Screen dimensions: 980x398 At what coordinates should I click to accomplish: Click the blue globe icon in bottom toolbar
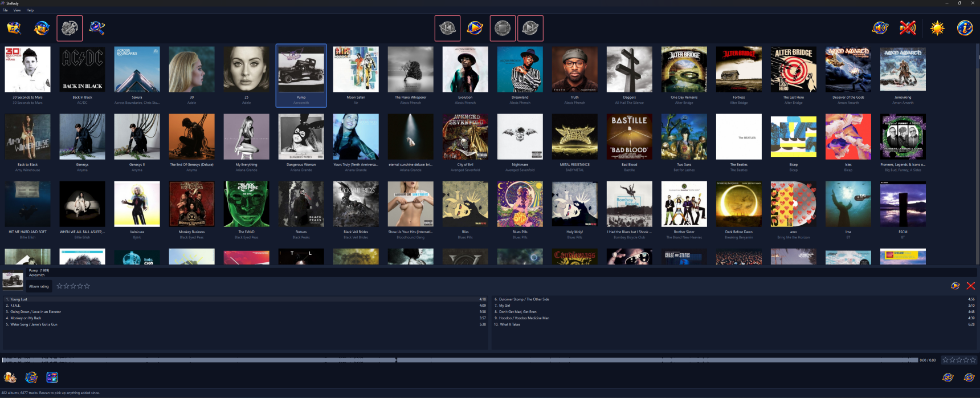click(31, 377)
